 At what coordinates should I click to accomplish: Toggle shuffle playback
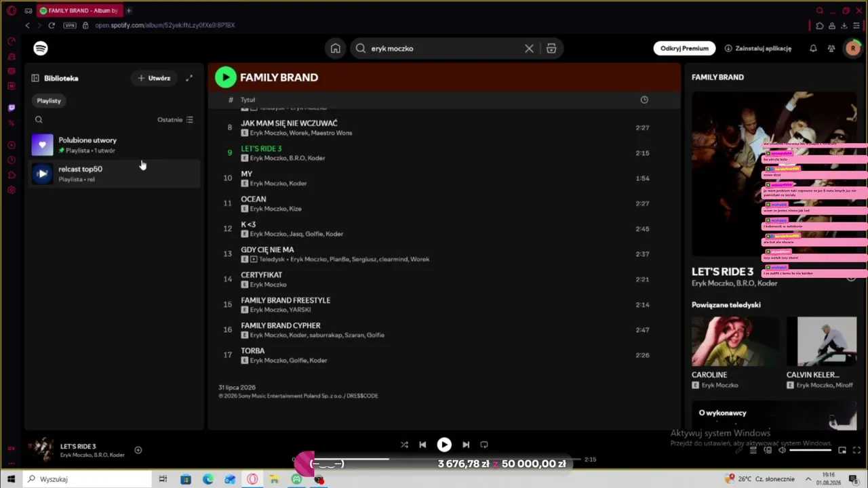point(404,445)
